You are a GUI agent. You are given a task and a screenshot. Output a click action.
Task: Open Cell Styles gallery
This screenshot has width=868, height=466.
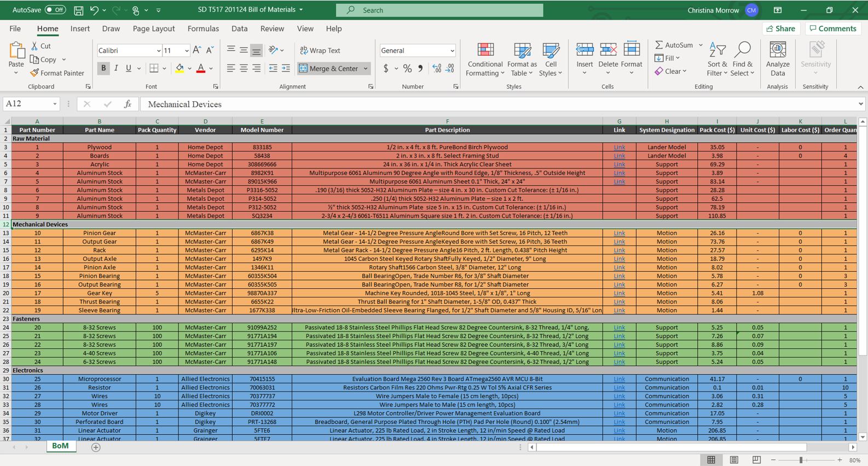click(x=551, y=60)
